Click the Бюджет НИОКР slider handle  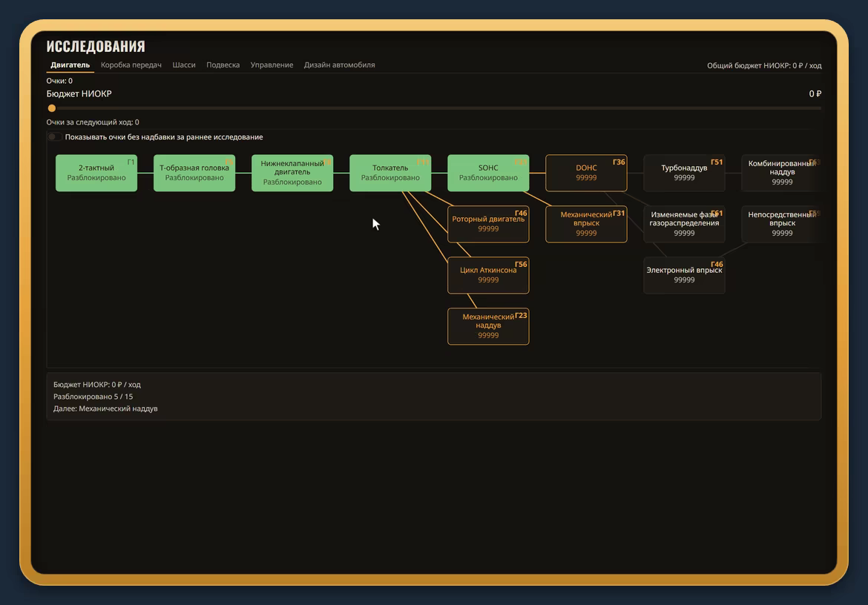51,108
